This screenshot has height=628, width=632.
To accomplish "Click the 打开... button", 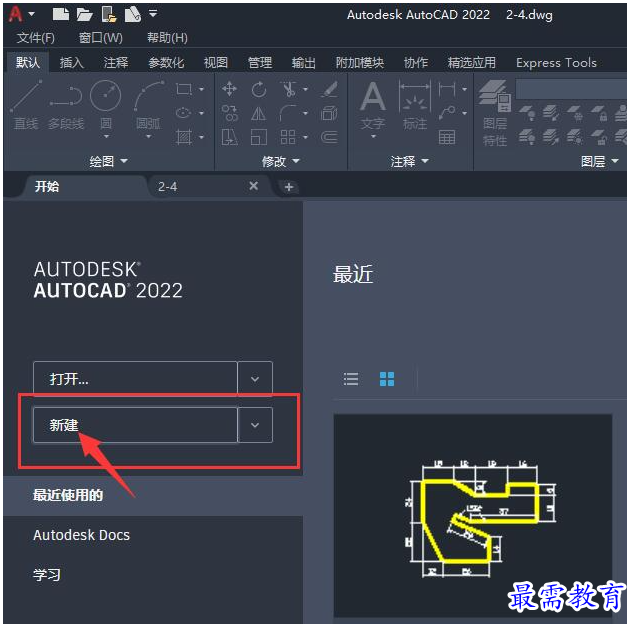I will [x=135, y=378].
